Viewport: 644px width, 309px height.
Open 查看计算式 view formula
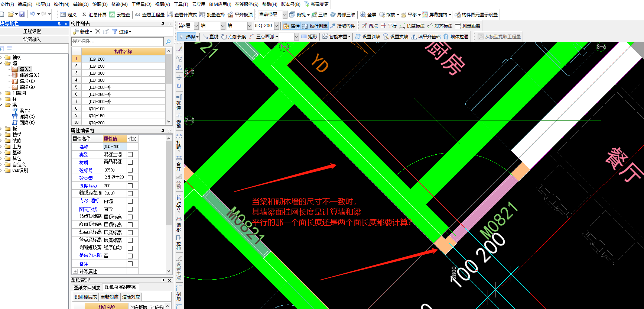click(x=182, y=15)
